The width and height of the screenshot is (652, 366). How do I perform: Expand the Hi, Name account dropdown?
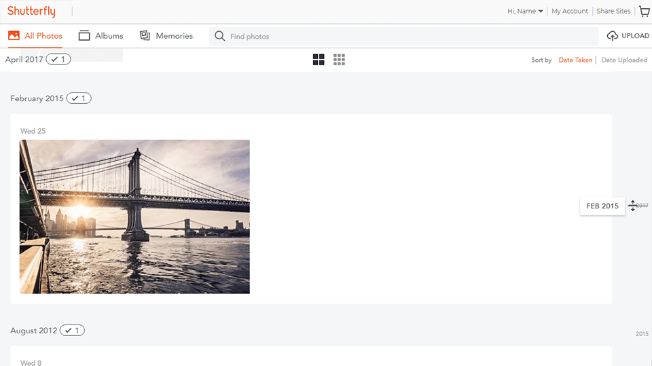tap(525, 11)
